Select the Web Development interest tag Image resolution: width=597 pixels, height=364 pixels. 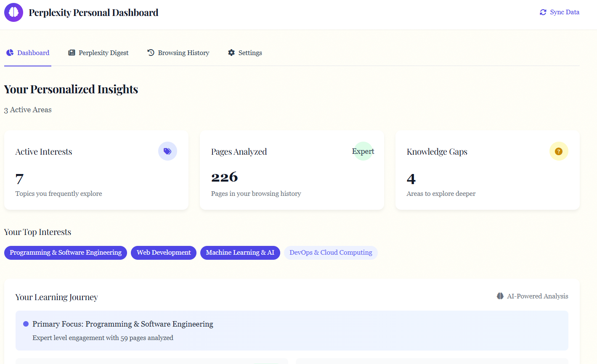click(x=164, y=253)
